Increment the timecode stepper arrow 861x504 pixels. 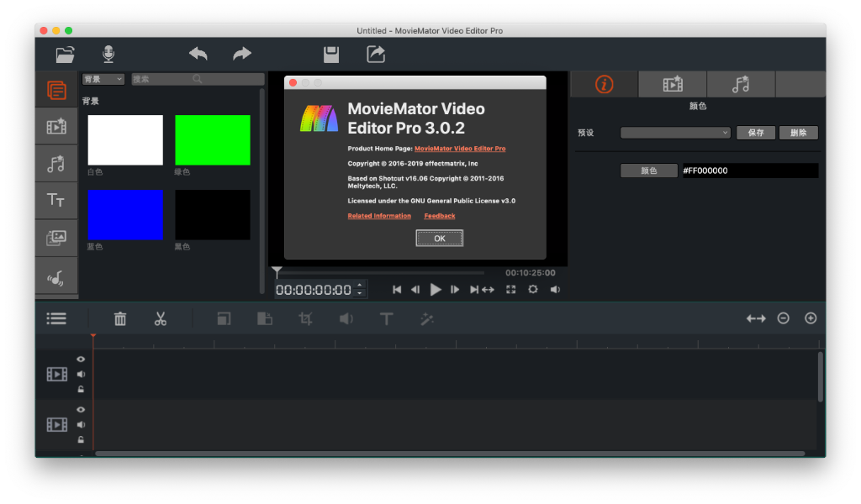coord(360,285)
